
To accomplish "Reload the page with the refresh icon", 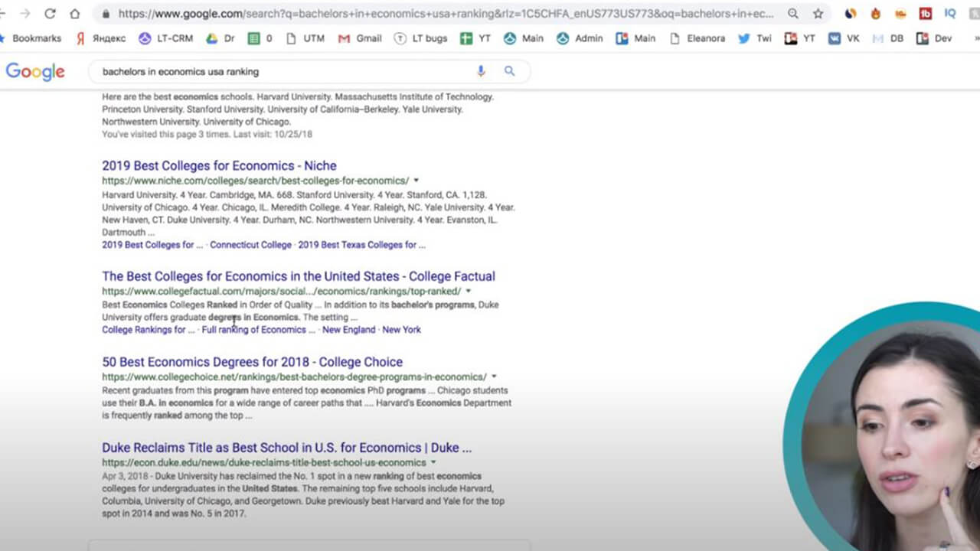I will pyautogui.click(x=50, y=14).
